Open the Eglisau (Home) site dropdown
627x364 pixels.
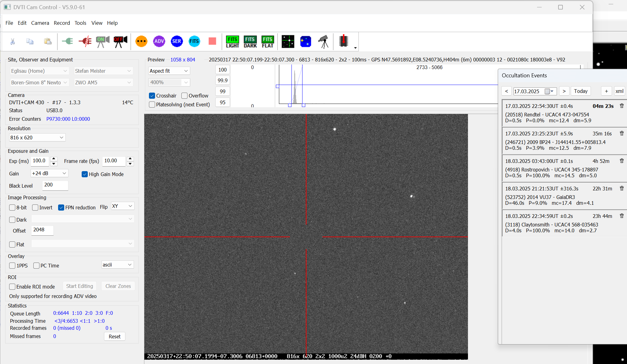[x=39, y=71]
